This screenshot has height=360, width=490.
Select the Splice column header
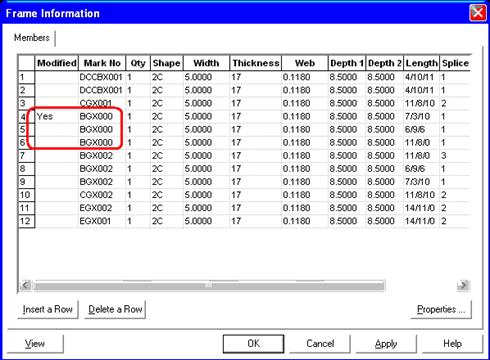pos(455,63)
